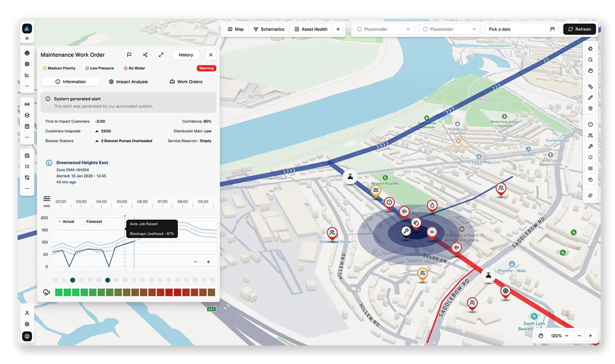Expand the left sidebar with double chevron

27,39
